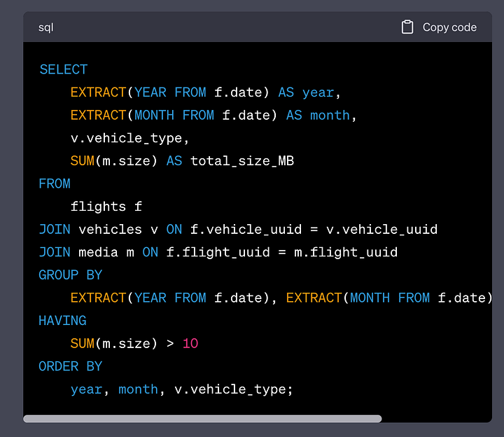Click the standalone FROM keyword line
The width and height of the screenshot is (504, 437).
click(55, 183)
